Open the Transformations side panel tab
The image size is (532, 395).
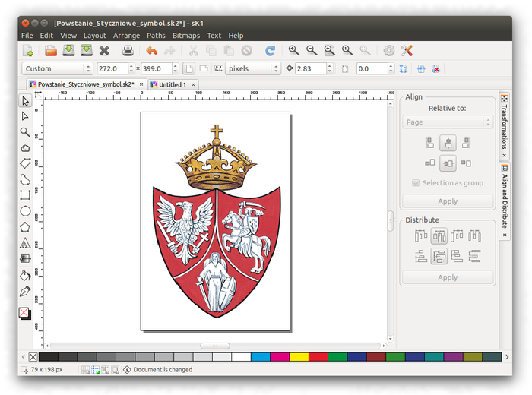[505, 126]
